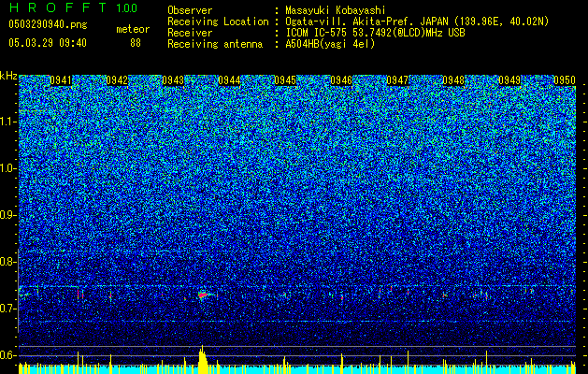
Task: Select the file name 0503290940.png
Action: point(48,24)
